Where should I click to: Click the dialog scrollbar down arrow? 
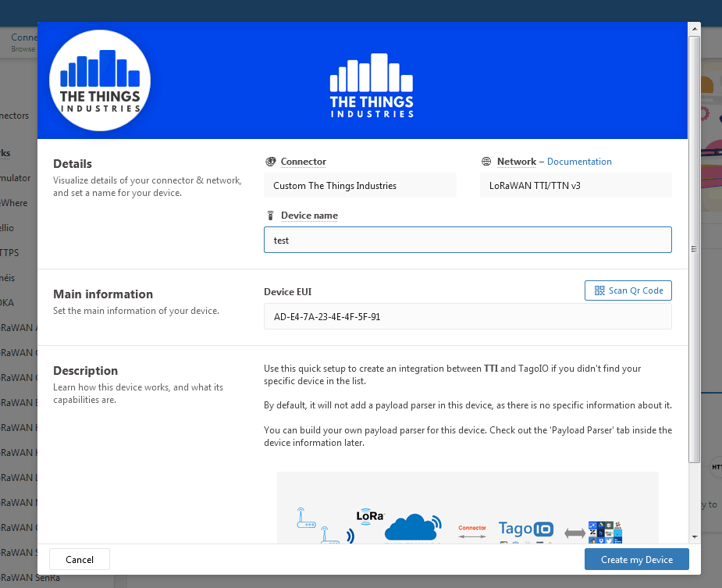click(695, 536)
